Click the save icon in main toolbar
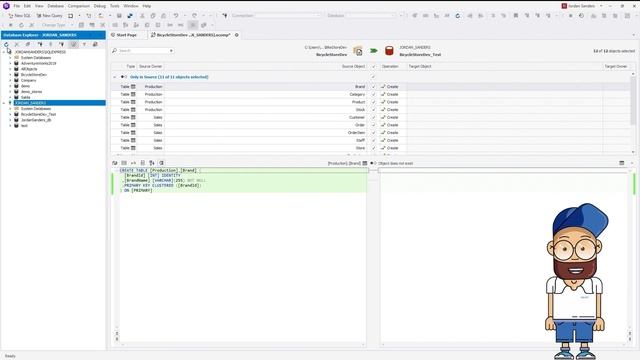 click(x=119, y=16)
